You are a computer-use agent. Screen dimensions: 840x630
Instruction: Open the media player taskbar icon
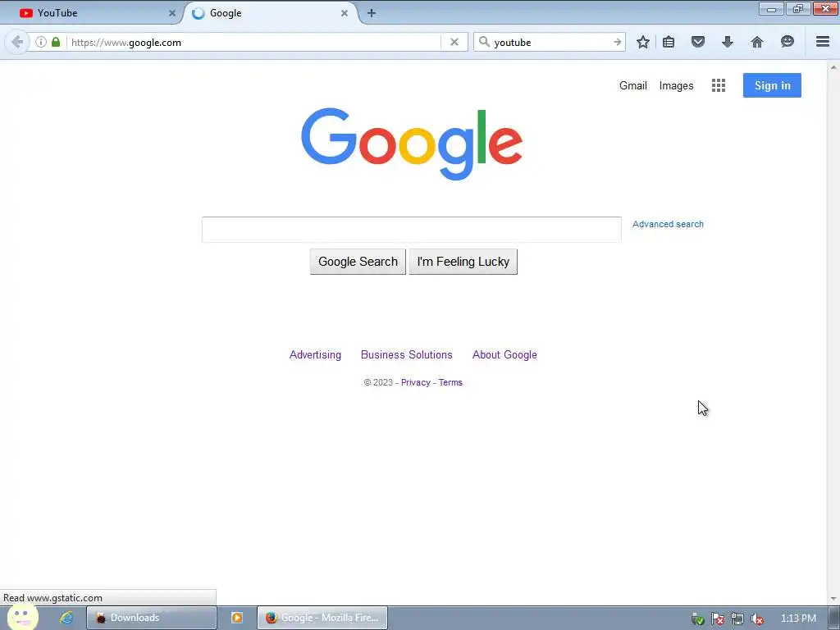237,618
